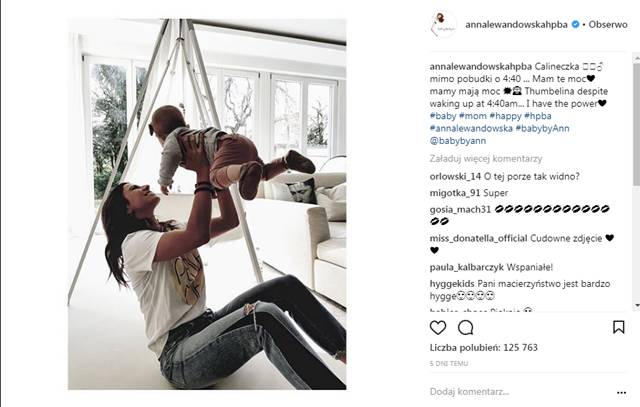The image size is (640, 407).
Task: Click the comments scrollbar up arrow
Action: tap(637, 60)
